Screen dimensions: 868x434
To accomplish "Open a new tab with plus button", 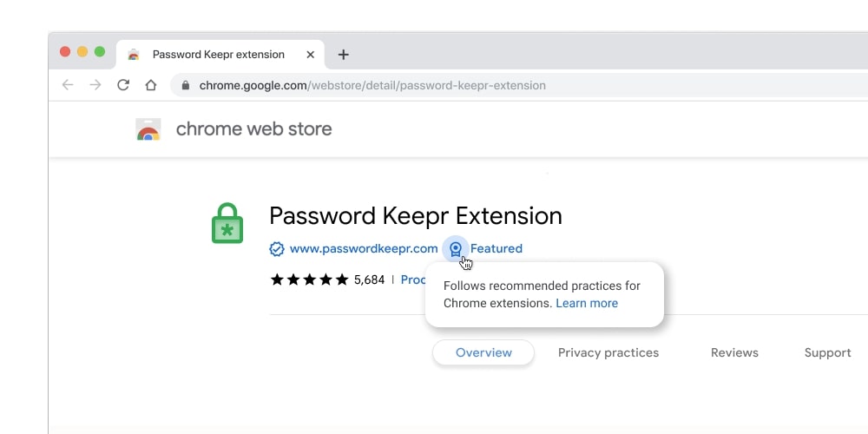I will coord(343,55).
